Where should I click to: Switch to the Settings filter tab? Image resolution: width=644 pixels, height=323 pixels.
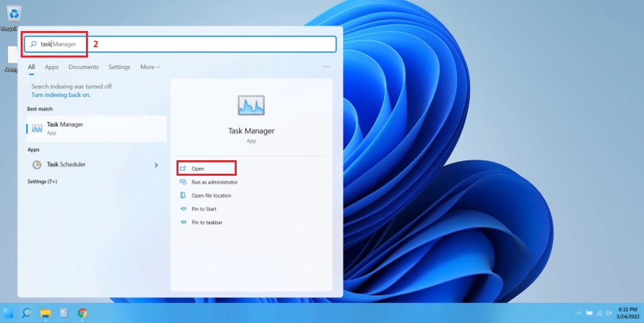(x=119, y=67)
